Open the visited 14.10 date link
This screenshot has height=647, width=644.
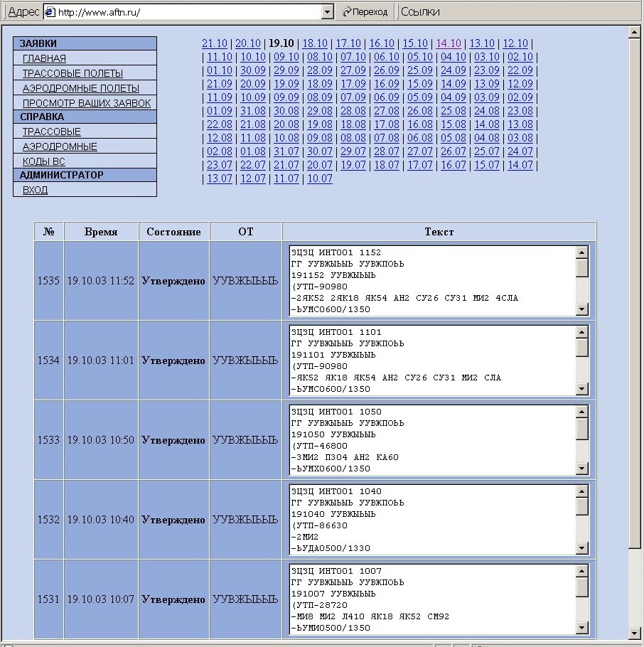(x=449, y=43)
